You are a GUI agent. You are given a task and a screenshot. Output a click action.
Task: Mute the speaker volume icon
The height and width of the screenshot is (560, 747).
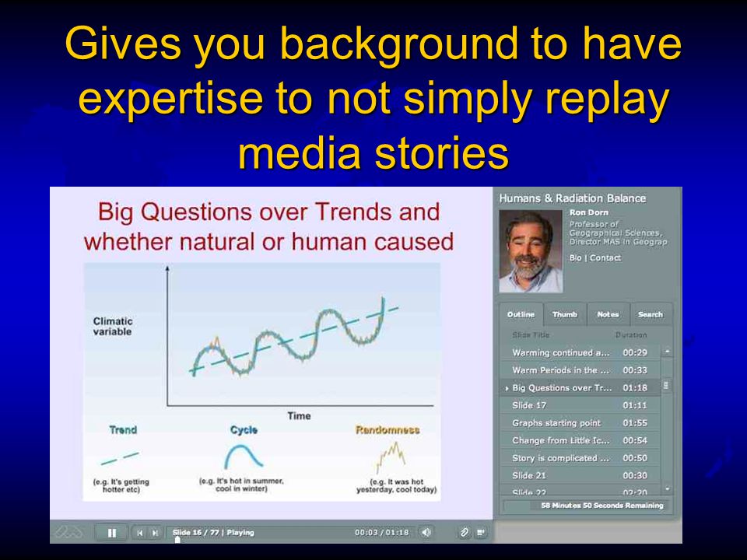pyautogui.click(x=426, y=532)
